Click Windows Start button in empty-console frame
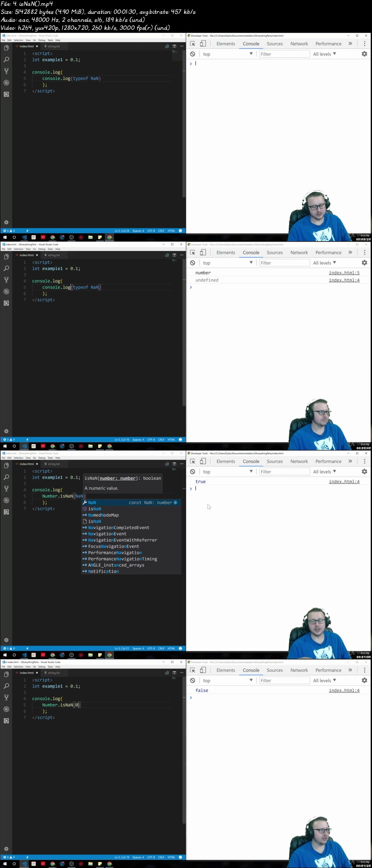 5,237
